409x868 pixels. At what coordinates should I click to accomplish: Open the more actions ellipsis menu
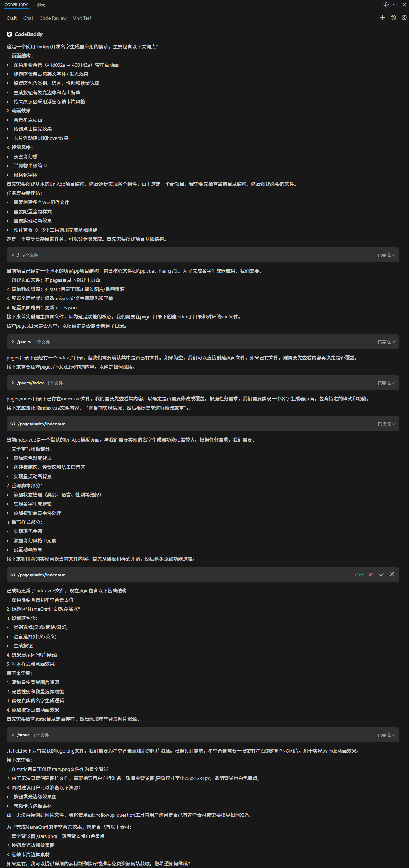coord(395,5)
